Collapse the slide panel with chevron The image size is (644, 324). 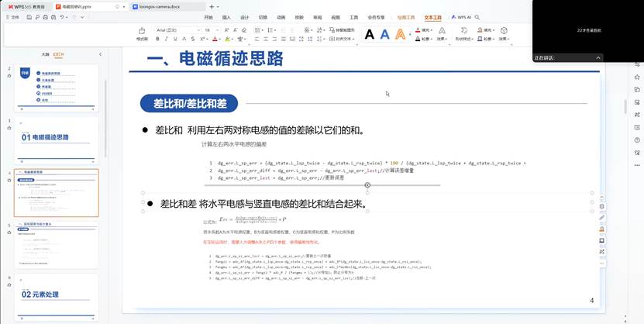click(x=101, y=54)
